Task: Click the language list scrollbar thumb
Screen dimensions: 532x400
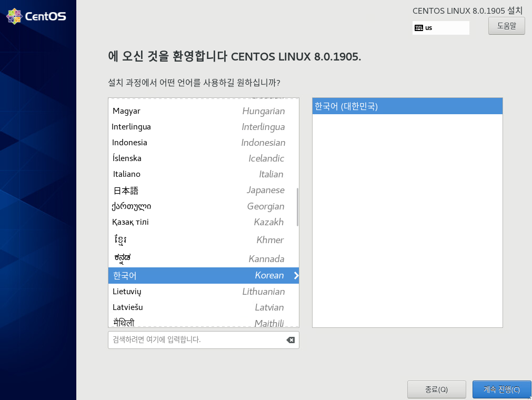Action: pyautogui.click(x=297, y=207)
